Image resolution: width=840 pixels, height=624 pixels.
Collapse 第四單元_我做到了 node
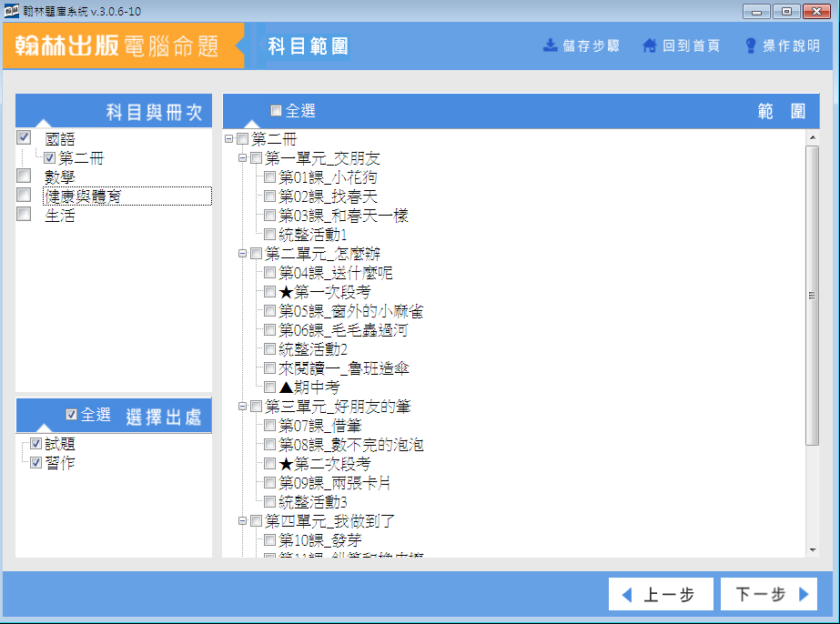(243, 520)
